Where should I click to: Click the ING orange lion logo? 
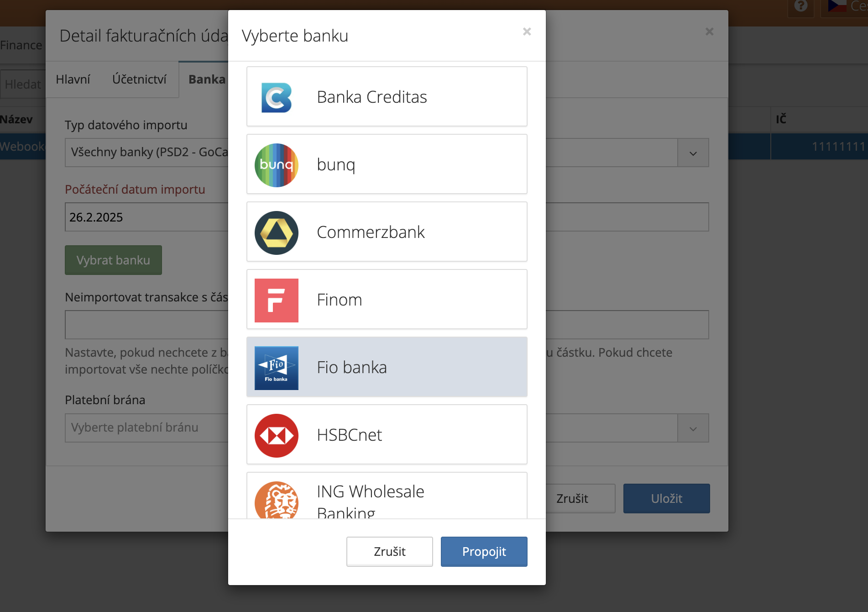point(277,500)
